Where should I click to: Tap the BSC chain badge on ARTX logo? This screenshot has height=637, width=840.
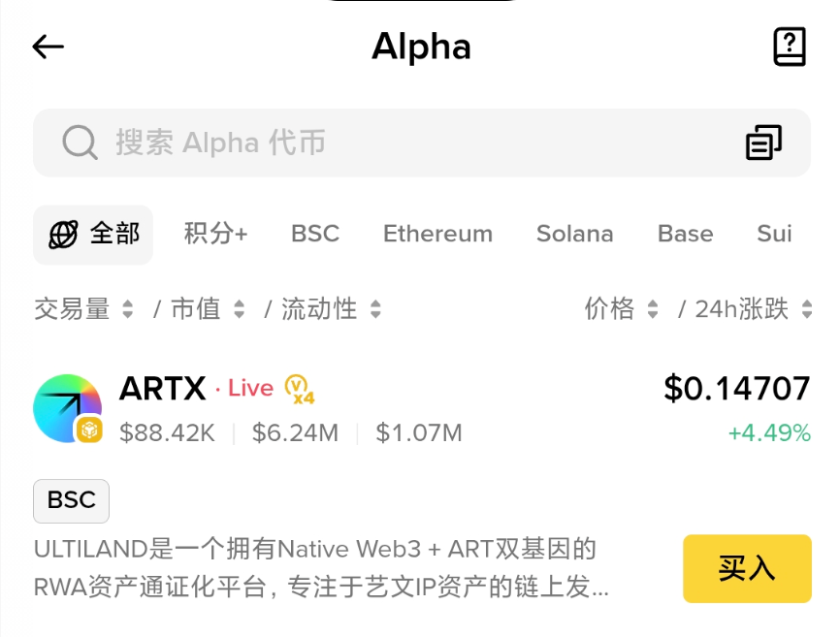click(x=89, y=430)
